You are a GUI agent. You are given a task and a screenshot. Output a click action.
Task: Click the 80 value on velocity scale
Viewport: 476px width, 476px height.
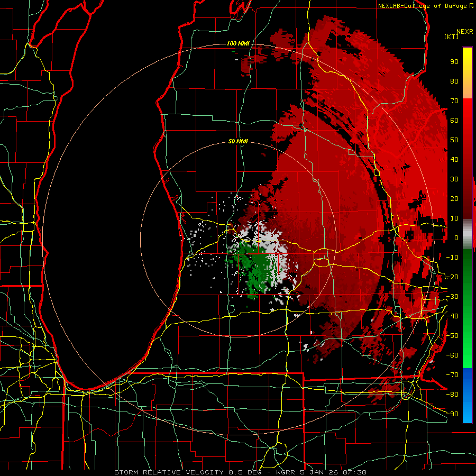454,81
